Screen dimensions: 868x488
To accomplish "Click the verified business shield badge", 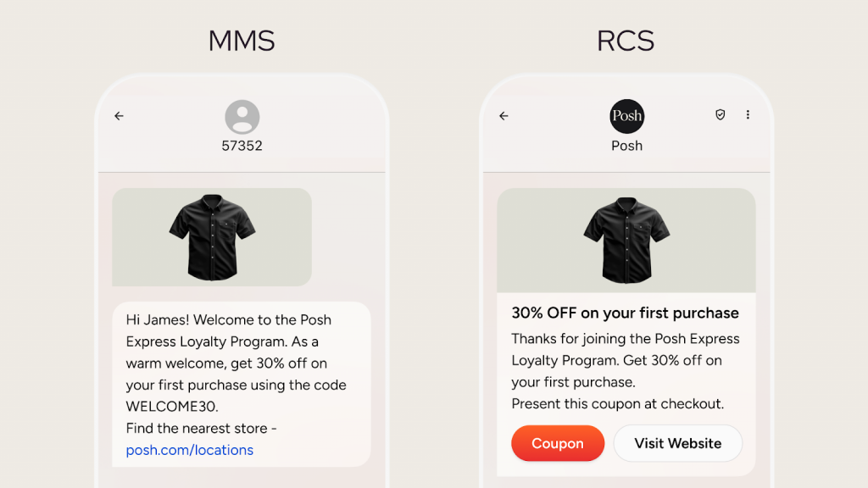I will coord(720,114).
